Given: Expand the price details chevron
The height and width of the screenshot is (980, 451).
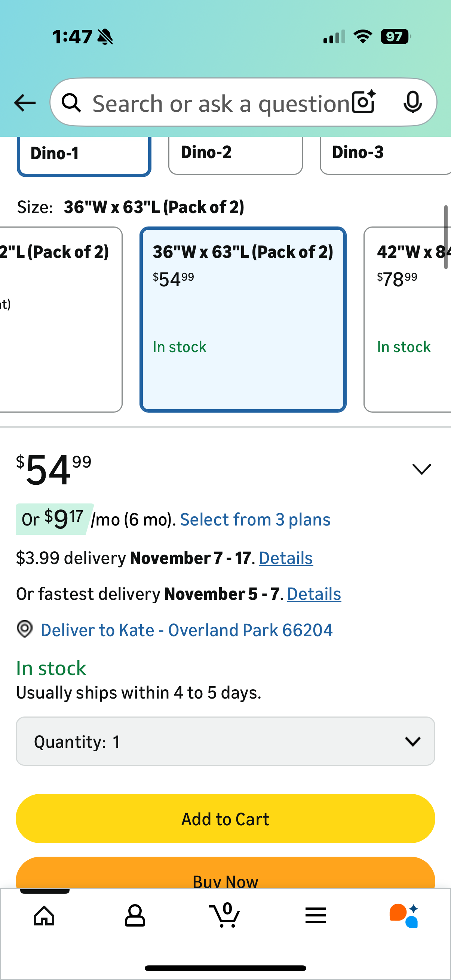Looking at the screenshot, I should 422,469.
